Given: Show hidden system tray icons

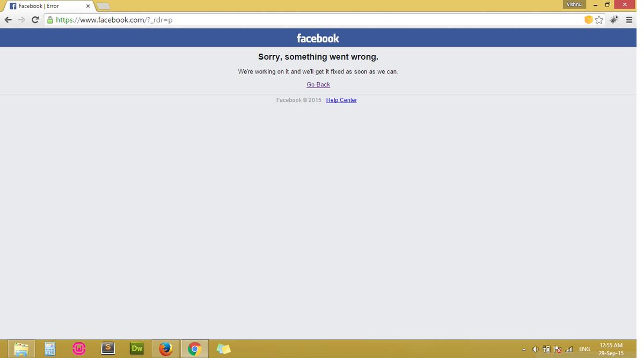Looking at the screenshot, I should pos(524,349).
